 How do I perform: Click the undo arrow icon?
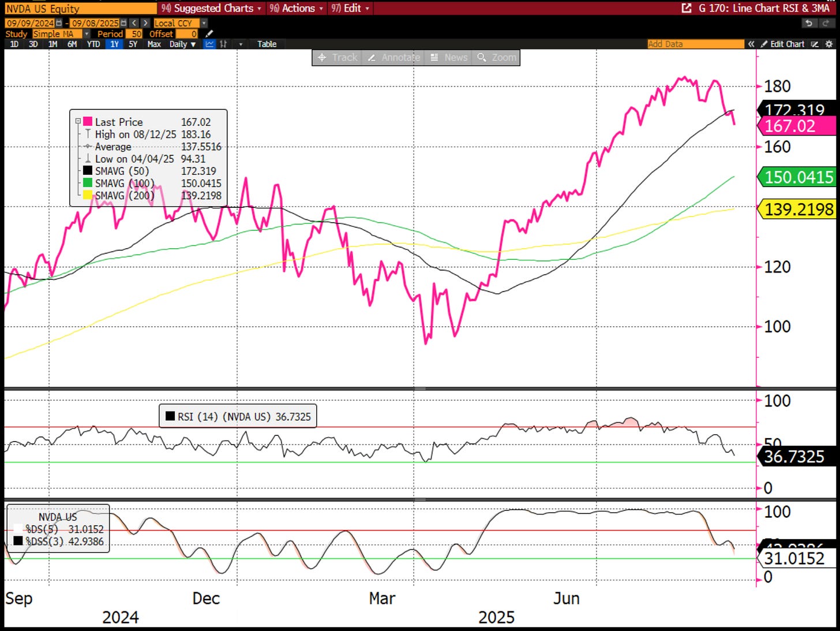point(809,23)
